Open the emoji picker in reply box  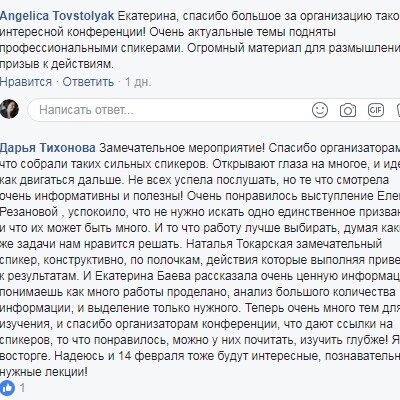pyautogui.click(x=320, y=110)
